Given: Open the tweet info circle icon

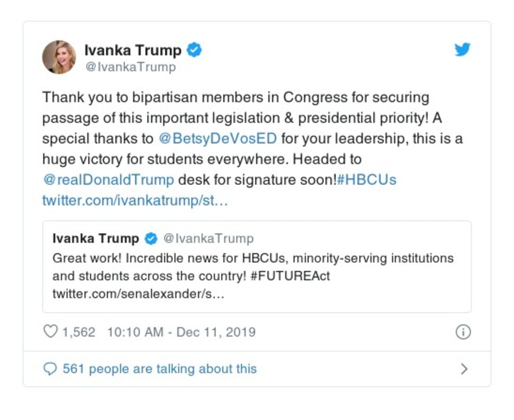Looking at the screenshot, I should 463,332.
